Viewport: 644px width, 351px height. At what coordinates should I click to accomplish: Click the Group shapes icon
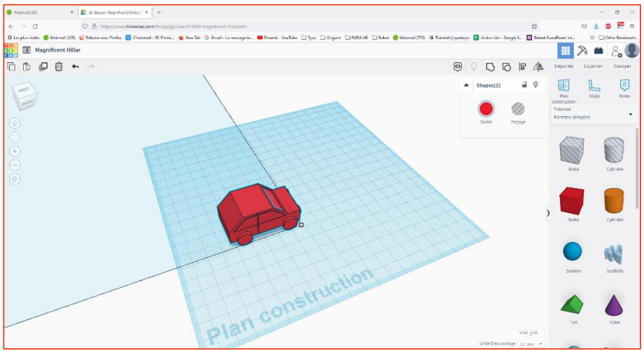pyautogui.click(x=490, y=66)
